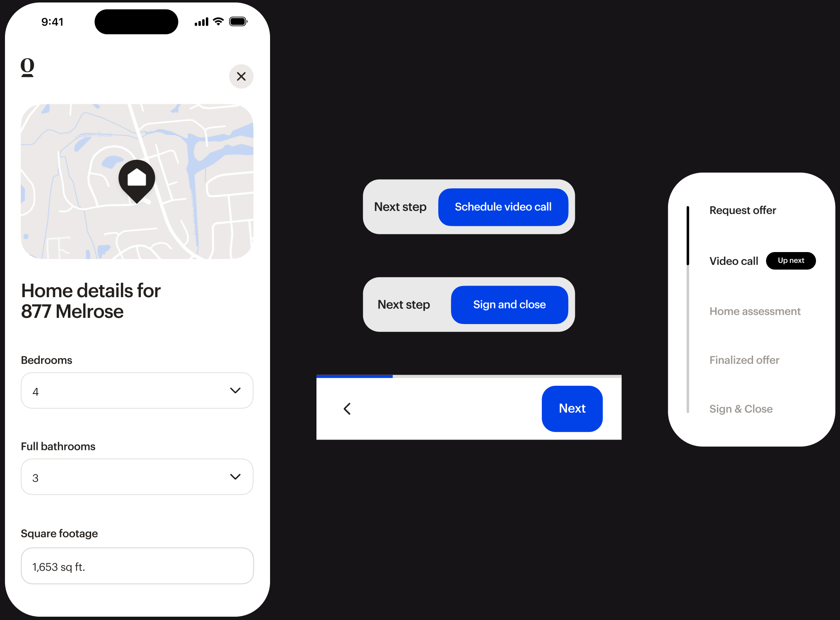Image resolution: width=840 pixels, height=620 pixels.
Task: Click the Up next badge on Video call
Action: click(792, 261)
